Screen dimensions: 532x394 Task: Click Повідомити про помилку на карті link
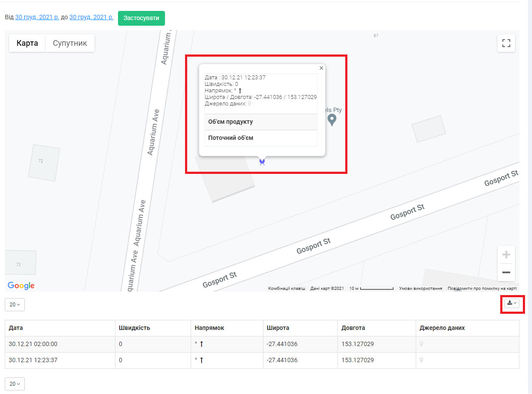[482, 289]
